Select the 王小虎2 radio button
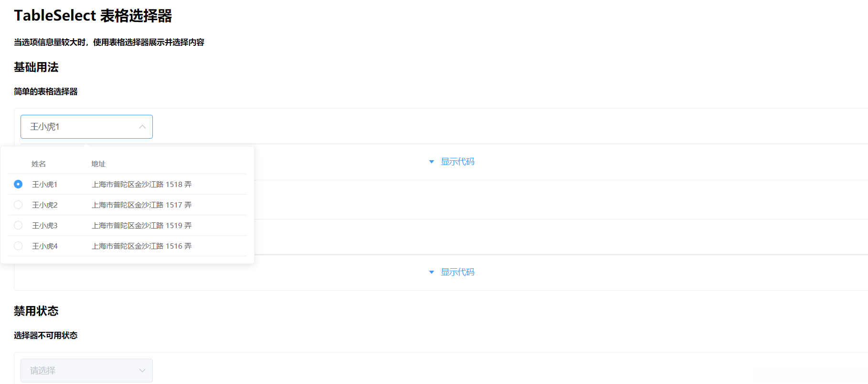Viewport: 868px width, 384px height. click(x=18, y=205)
